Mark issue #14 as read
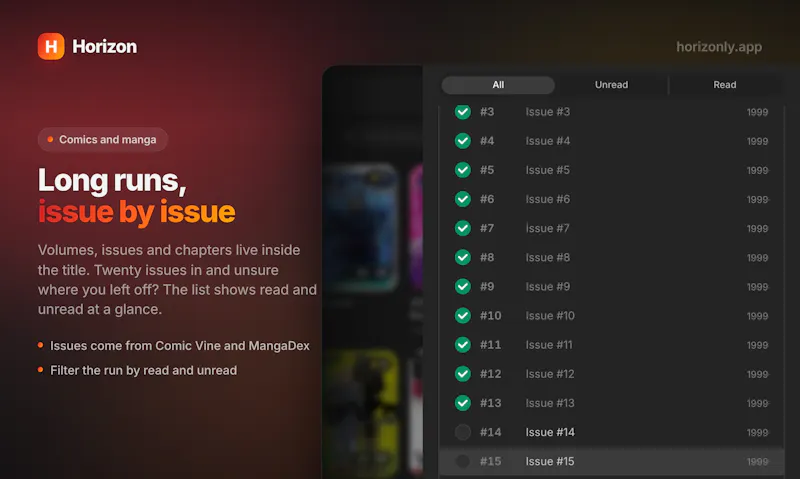 coord(463,432)
